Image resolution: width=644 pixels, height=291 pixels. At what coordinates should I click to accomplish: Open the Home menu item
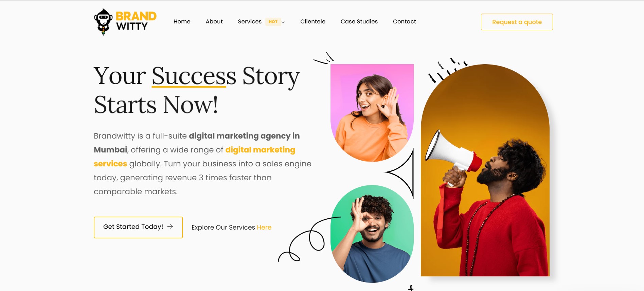point(182,21)
